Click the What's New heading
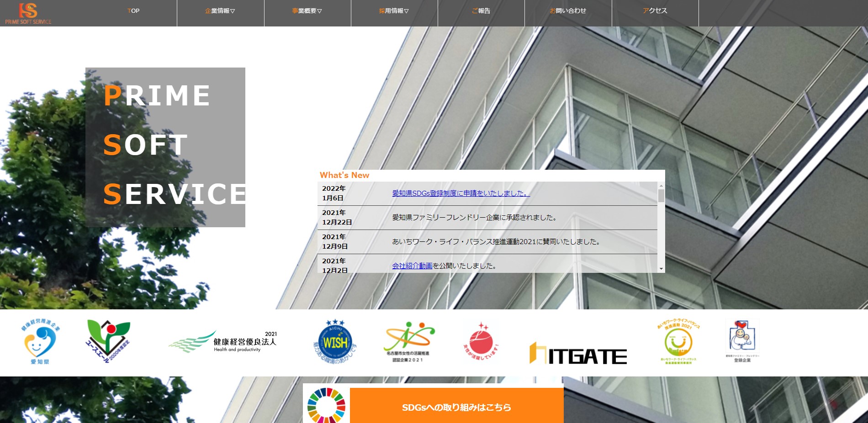This screenshot has height=423, width=868. tap(344, 175)
